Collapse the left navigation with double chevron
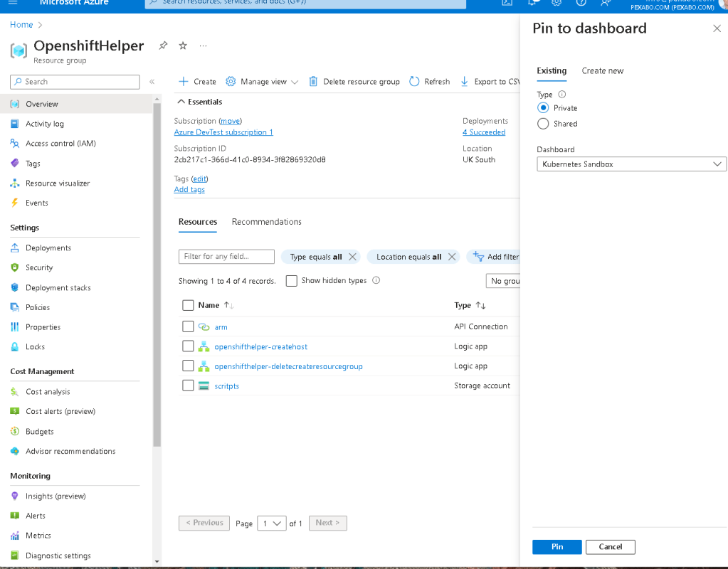The image size is (728, 569). [152, 82]
